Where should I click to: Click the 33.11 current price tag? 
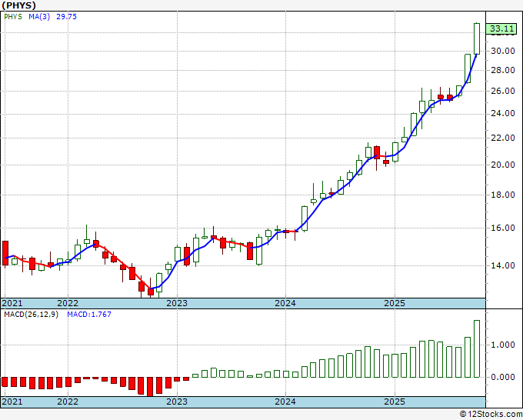click(x=502, y=29)
